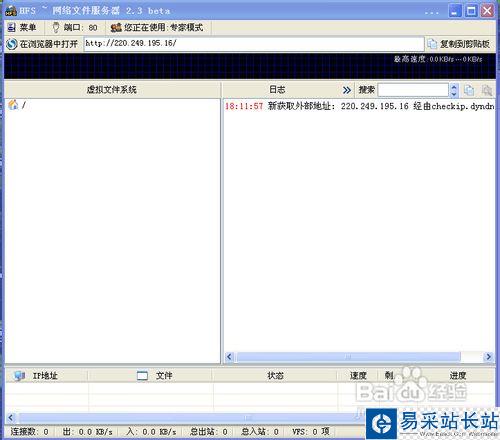This screenshot has width=500, height=440.
Task: Click the browser globe icon
Action: coord(12,44)
